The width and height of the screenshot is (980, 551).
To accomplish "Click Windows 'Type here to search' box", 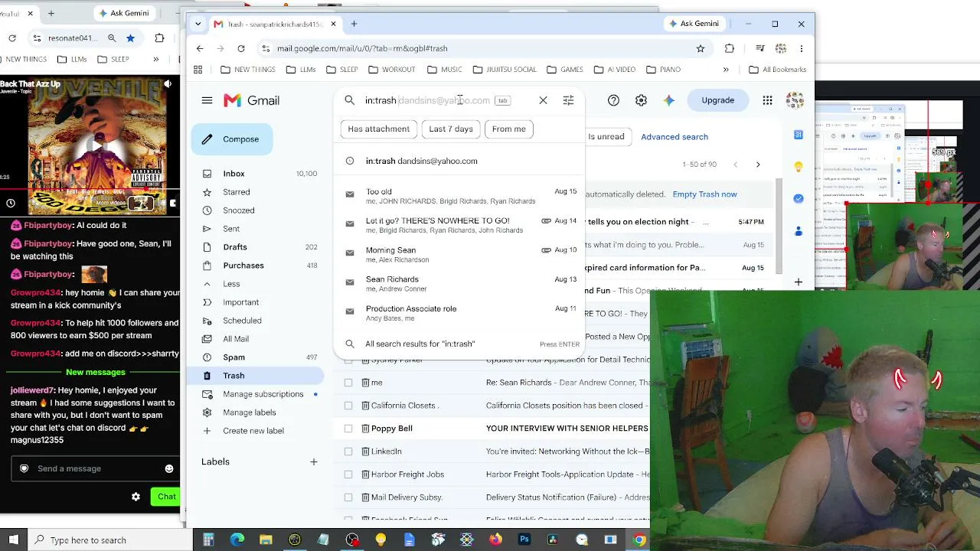I will pos(110,540).
